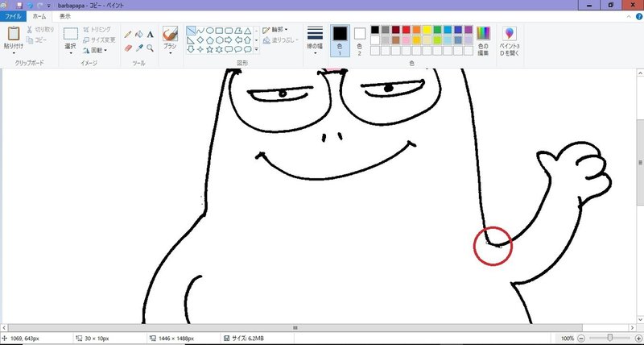The image size is (644, 345).
Task: Select the Pencil tool
Action: point(128,35)
